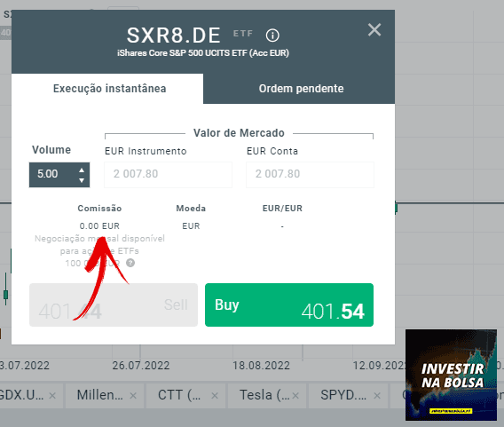This screenshot has width=504, height=427.
Task: Close the Millen... chart tab
Action: (133, 396)
